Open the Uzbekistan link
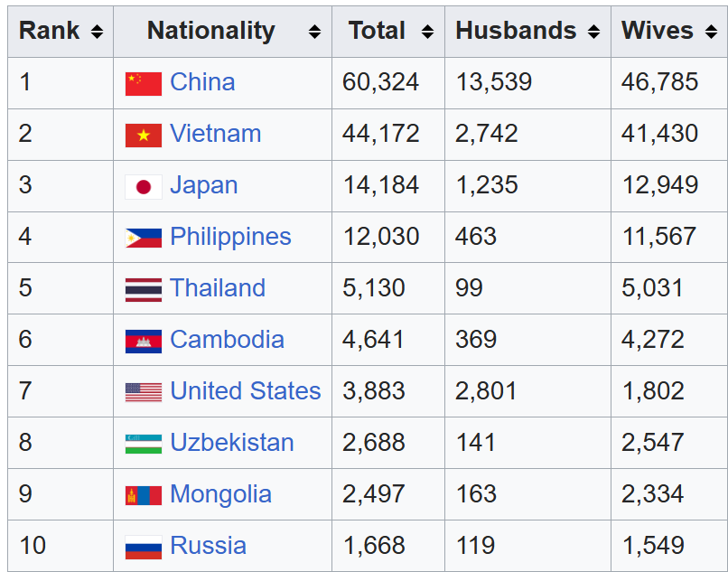This screenshot has height=572, width=728. (x=231, y=443)
